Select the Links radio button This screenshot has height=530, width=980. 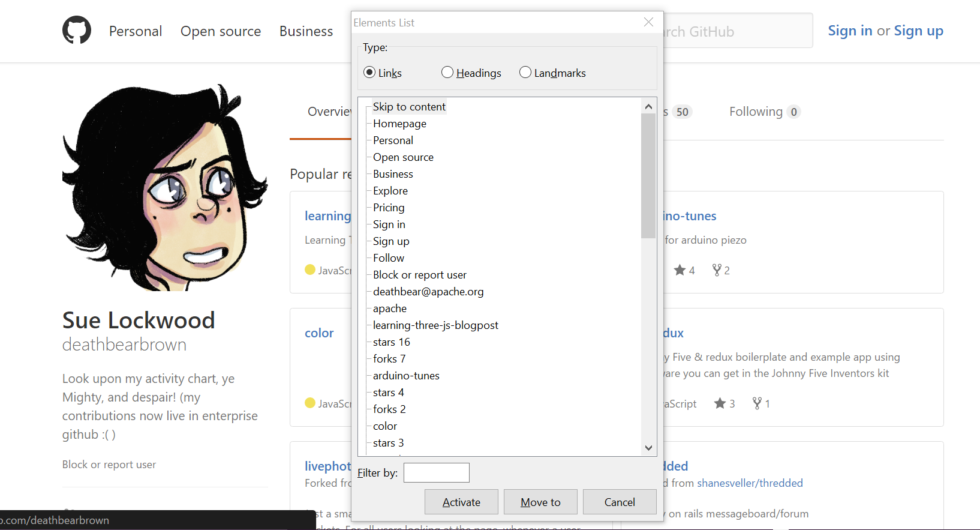click(x=369, y=73)
